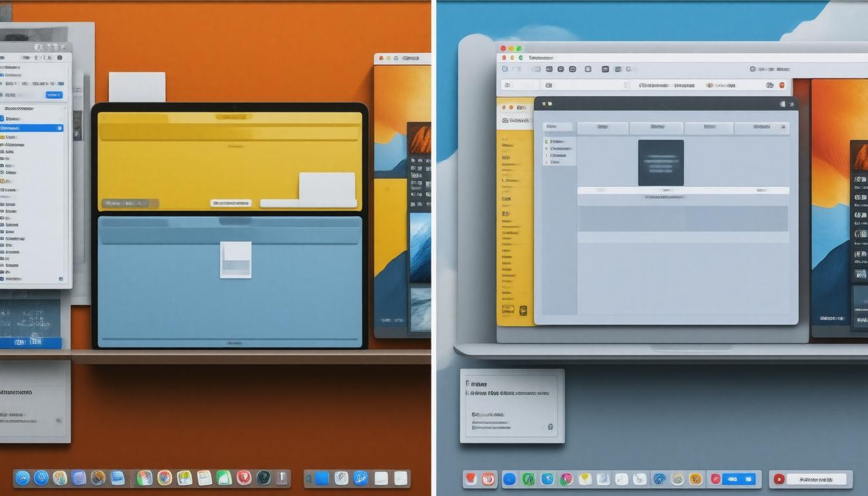This screenshot has height=496, width=868.
Task: Open the yellow notes icon in right dock
Action: [585, 479]
